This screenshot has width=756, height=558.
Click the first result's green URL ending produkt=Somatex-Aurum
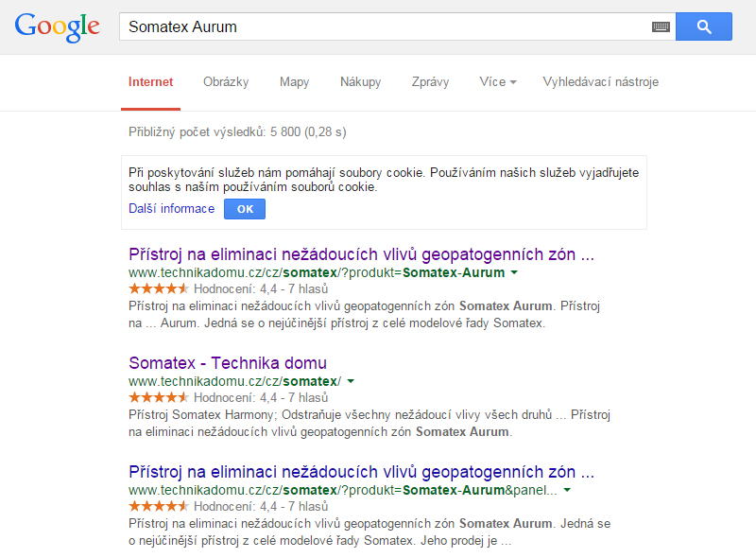tap(317, 272)
